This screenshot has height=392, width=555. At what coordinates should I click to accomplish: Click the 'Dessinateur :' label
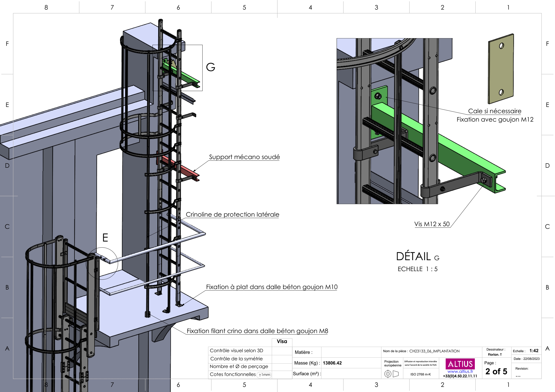(496, 349)
